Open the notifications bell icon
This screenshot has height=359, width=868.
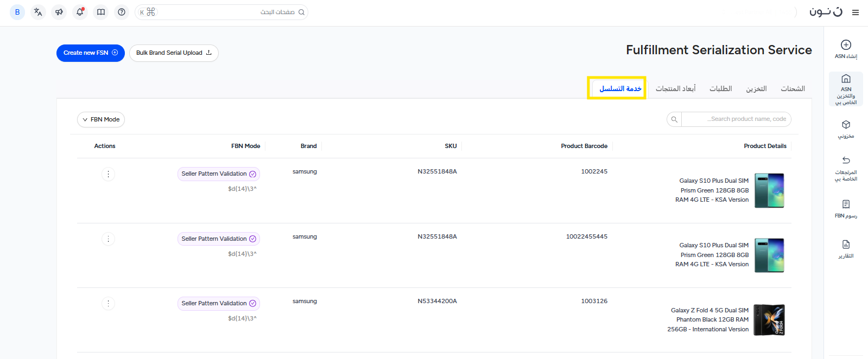click(x=80, y=12)
